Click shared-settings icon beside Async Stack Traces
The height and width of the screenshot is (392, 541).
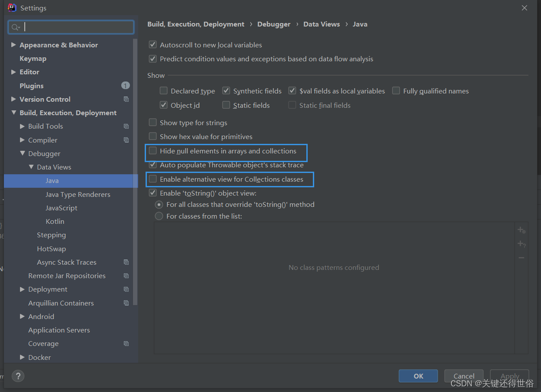(x=126, y=262)
